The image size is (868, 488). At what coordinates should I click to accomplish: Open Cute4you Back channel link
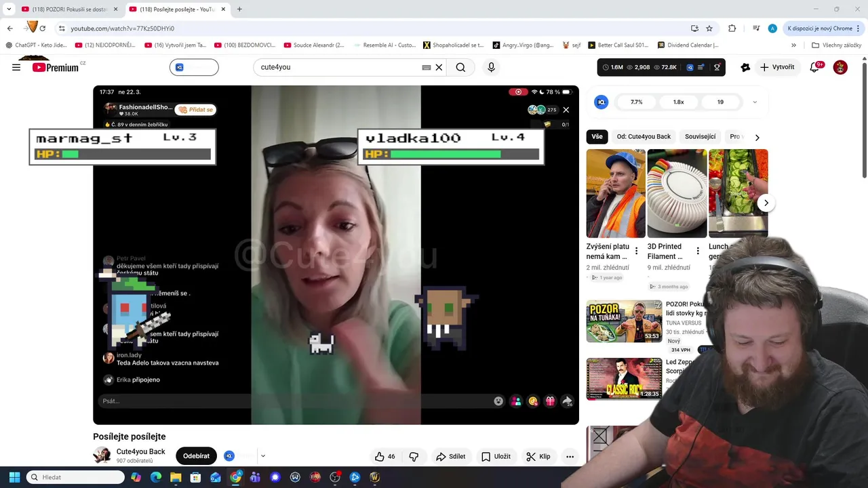(140, 451)
